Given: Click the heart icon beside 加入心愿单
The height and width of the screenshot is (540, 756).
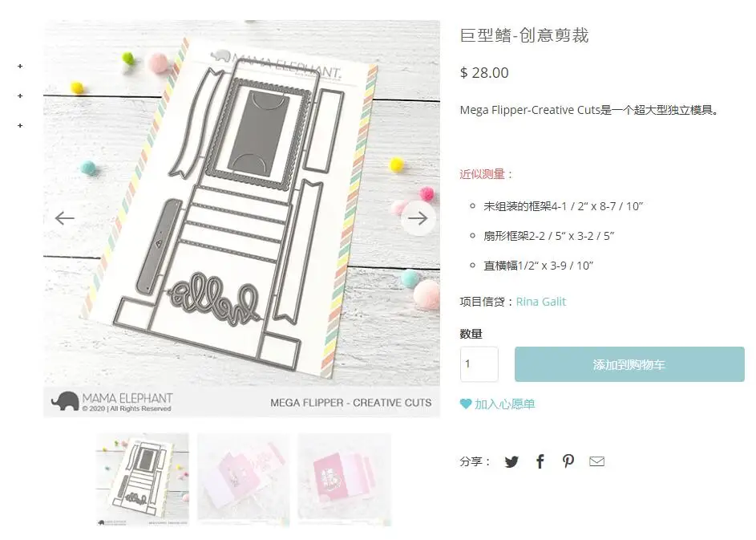Looking at the screenshot, I should tap(465, 404).
